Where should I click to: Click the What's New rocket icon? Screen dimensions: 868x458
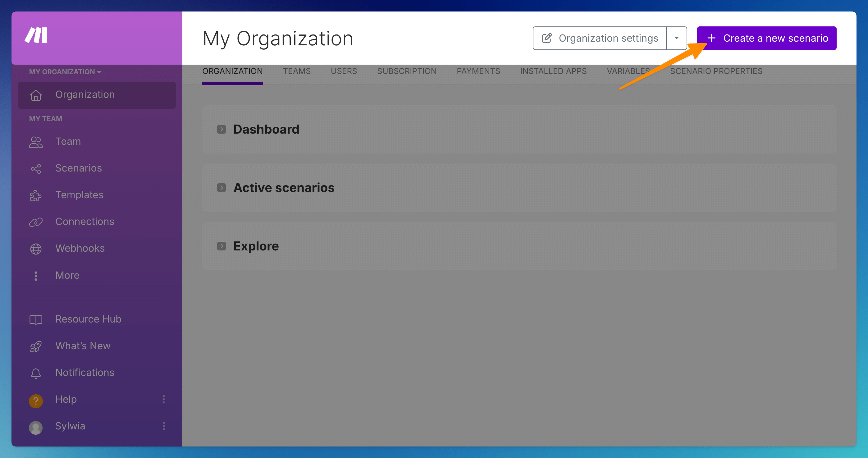click(x=36, y=346)
